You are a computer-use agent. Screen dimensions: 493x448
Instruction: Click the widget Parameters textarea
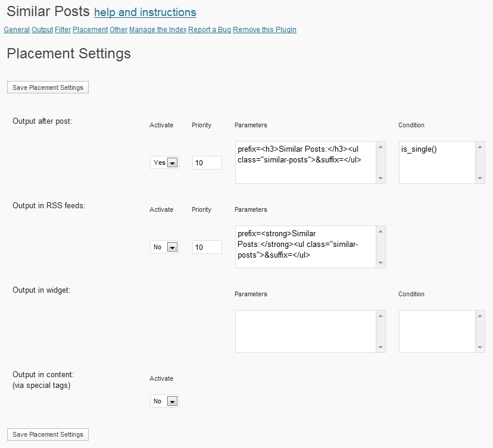(x=306, y=331)
